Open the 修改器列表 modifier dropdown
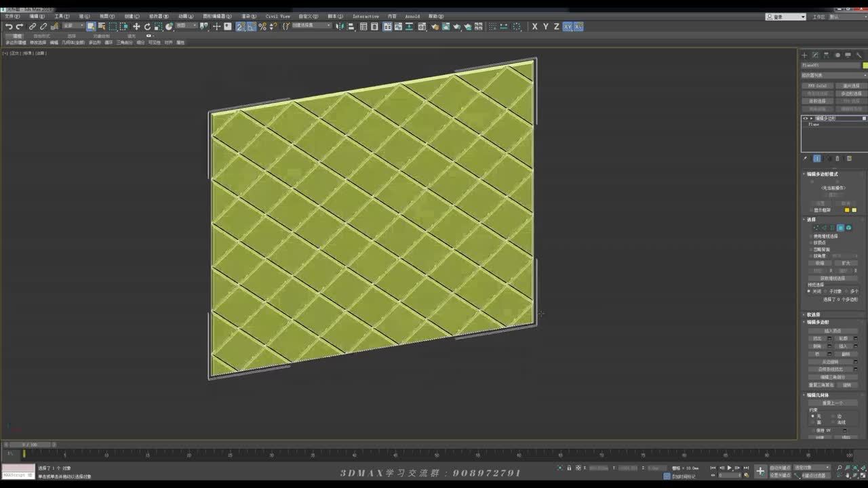Screen dimensions: 868x488 (x=831, y=75)
